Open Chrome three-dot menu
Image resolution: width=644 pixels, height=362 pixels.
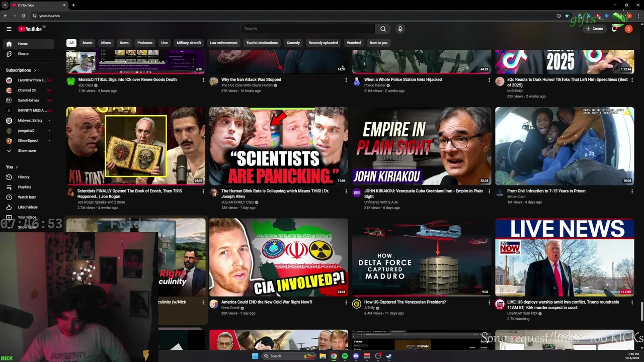tap(639, 16)
